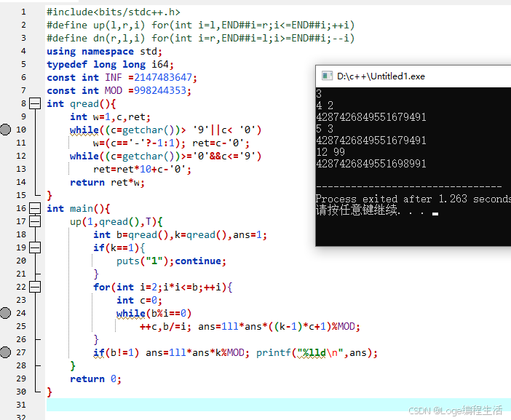The width and height of the screenshot is (511, 420).
Task: Click the value 2147483647 on the INF line
Action: coord(163,78)
